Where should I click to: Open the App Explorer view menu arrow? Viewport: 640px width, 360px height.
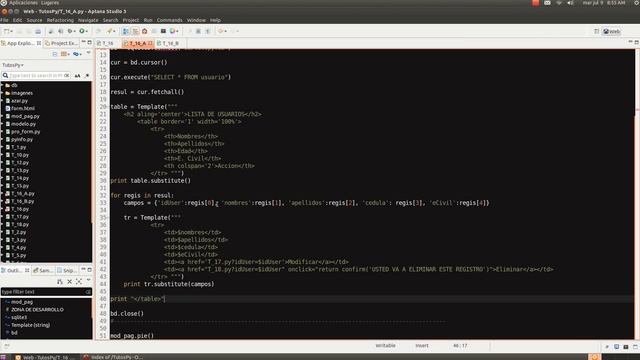point(89,53)
